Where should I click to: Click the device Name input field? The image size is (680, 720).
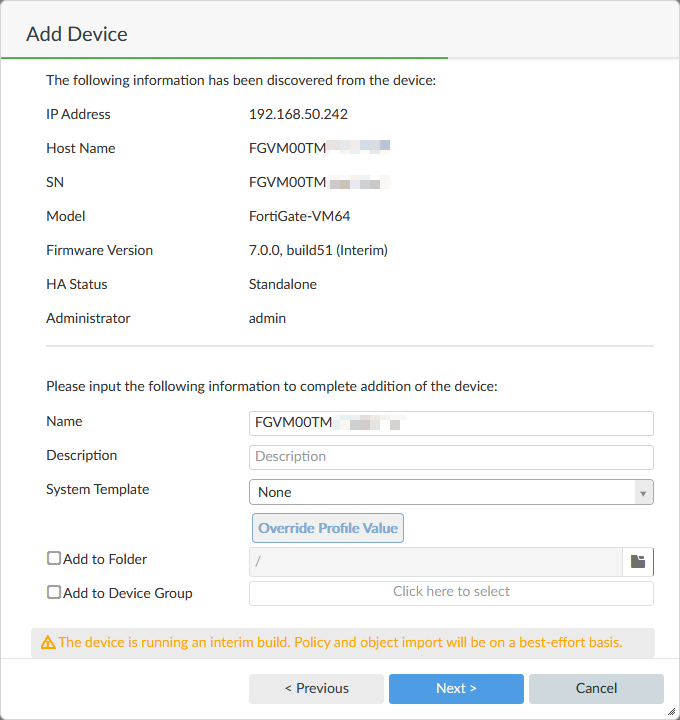(x=451, y=423)
